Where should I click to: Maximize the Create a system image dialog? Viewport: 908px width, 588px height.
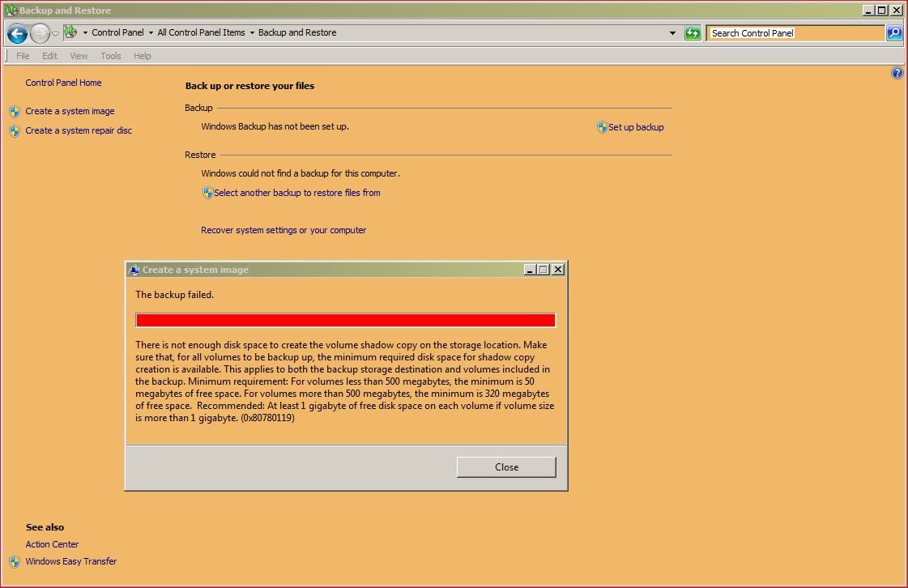pyautogui.click(x=544, y=270)
